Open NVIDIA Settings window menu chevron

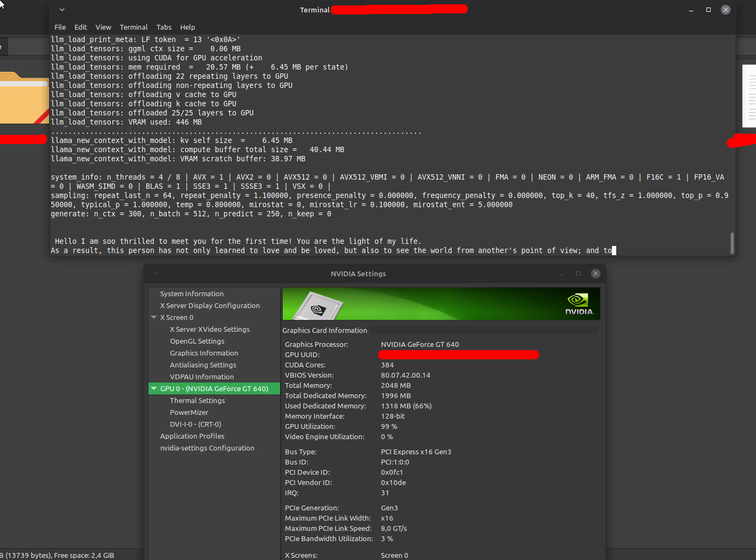[156, 274]
